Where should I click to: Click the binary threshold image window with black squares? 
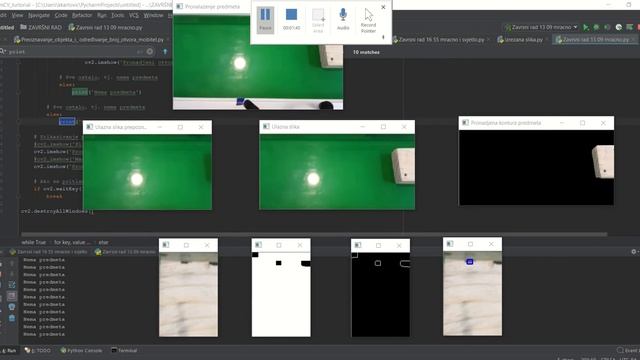281,294
